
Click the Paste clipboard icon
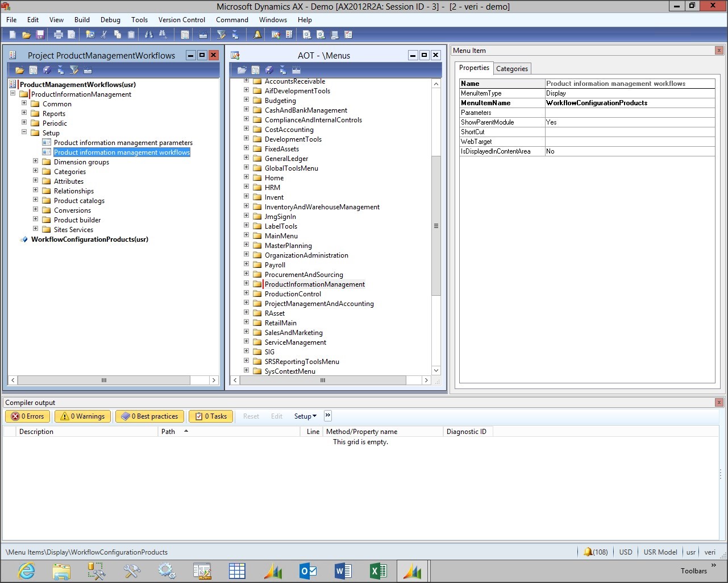131,35
